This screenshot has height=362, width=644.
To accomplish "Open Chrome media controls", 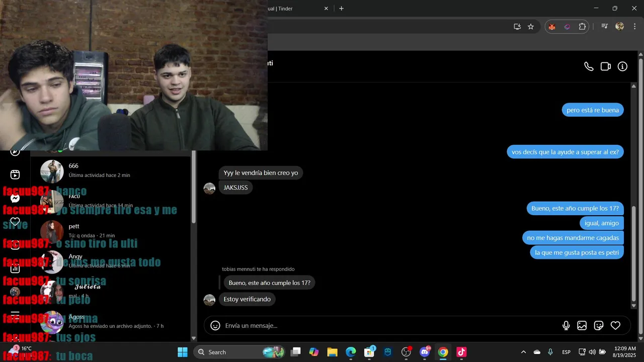I will pos(605,27).
